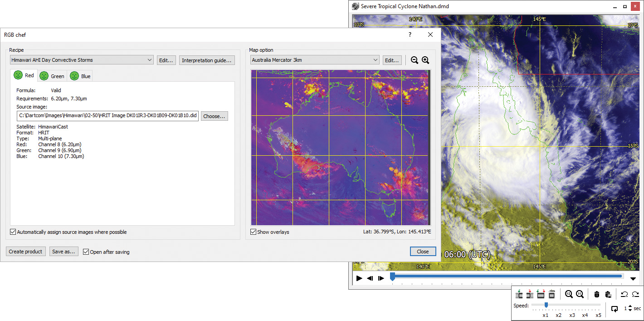Image resolution: width=644 pixels, height=321 pixels.
Task: Zoom out the map preview with the minus magnifier
Action: pos(414,60)
